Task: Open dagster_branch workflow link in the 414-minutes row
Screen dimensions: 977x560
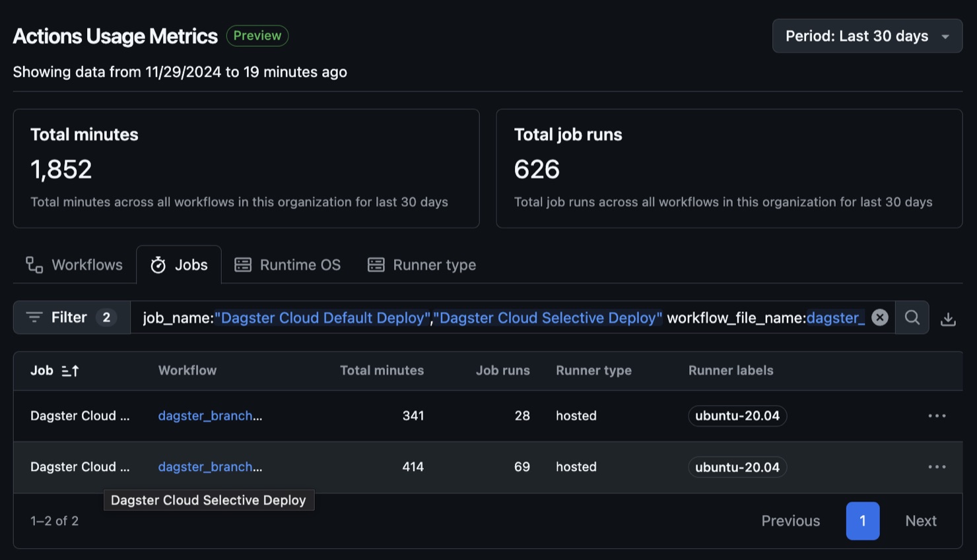Action: click(x=210, y=466)
